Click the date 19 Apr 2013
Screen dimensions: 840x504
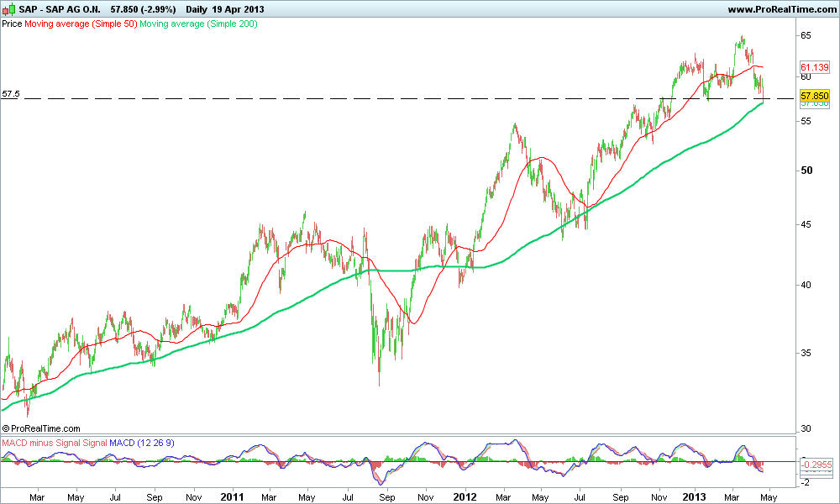tap(238, 9)
